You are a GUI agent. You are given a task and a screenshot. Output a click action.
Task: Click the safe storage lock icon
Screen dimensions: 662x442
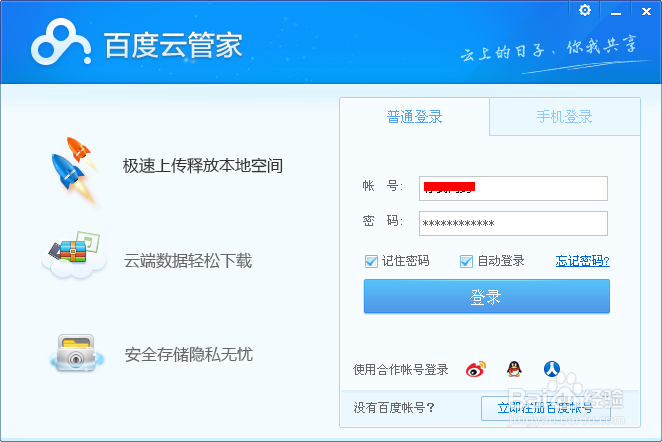tap(76, 353)
